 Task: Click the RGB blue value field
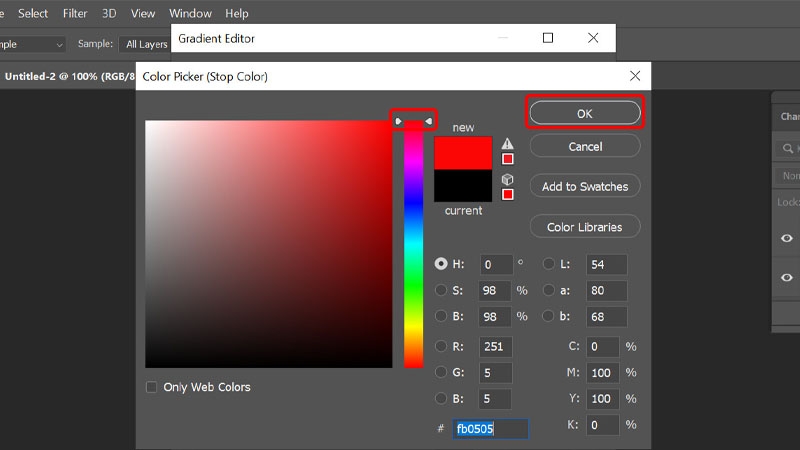click(x=495, y=398)
